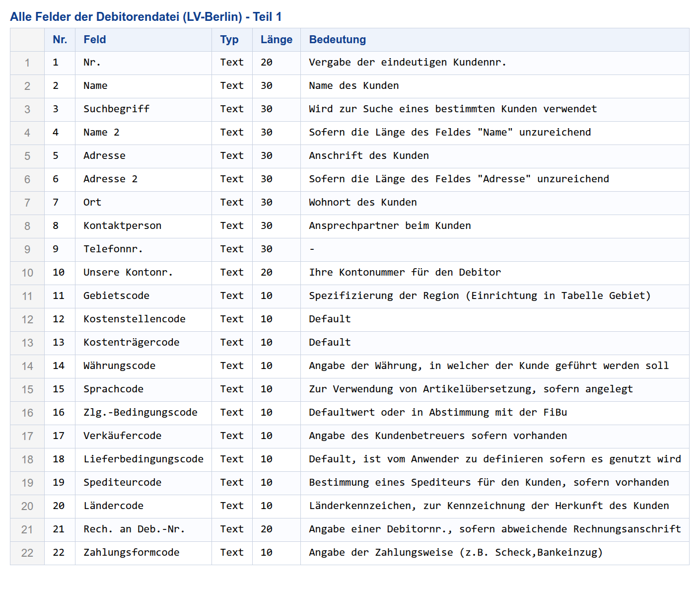
Task: Click the 'Lieferbedingungscode' field cell
Action: [143, 459]
